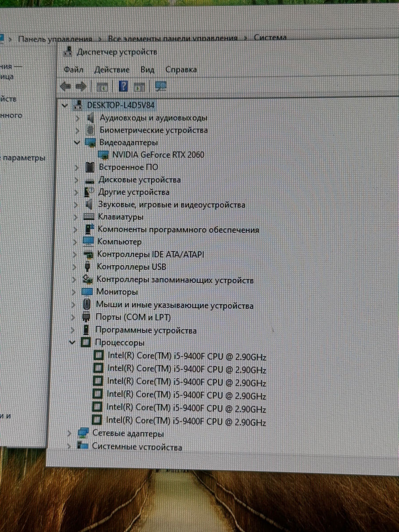Open the Вид menu
The image size is (399, 532).
click(147, 70)
